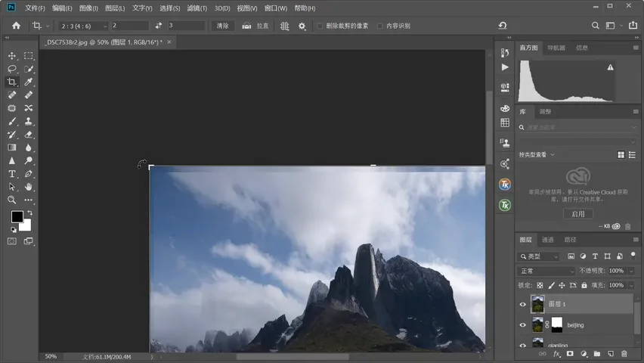
Task: Enable content-aware checkbox
Action: click(x=380, y=26)
